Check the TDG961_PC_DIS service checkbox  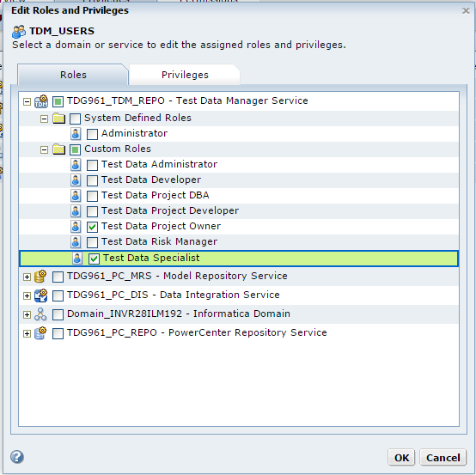point(58,295)
